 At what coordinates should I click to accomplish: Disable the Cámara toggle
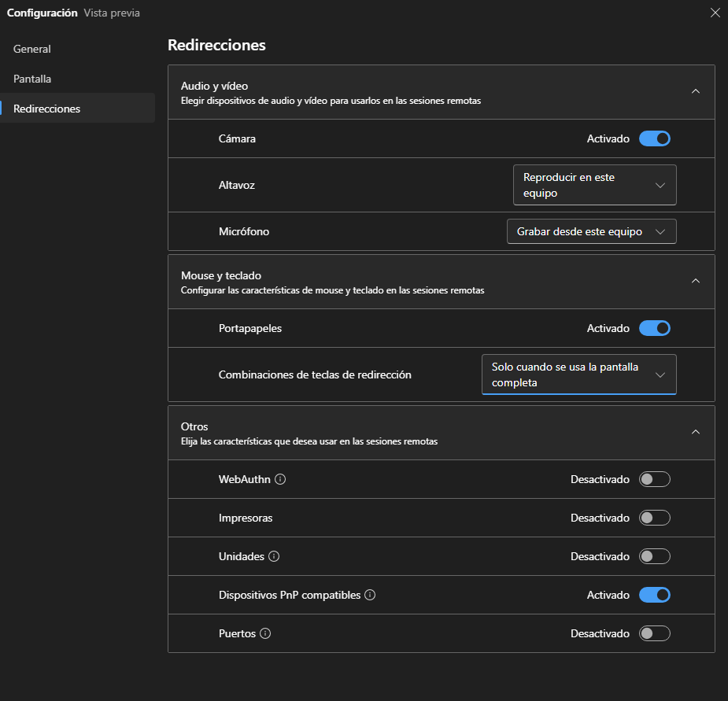point(655,138)
